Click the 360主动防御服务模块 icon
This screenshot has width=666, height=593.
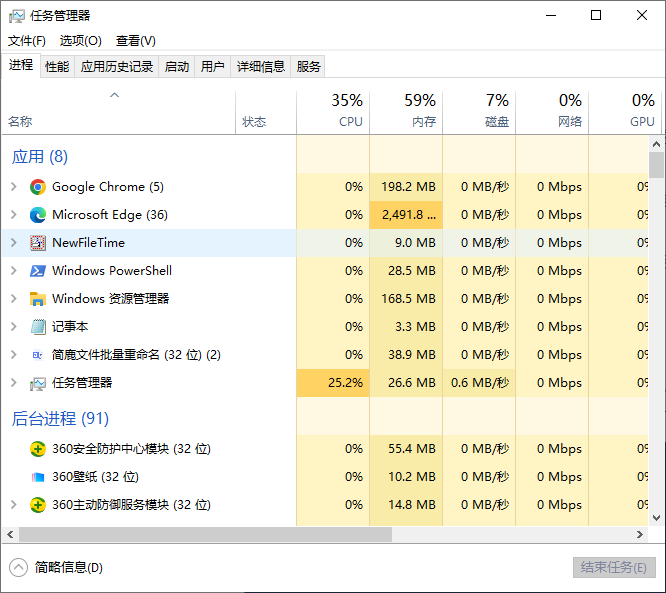tap(38, 505)
